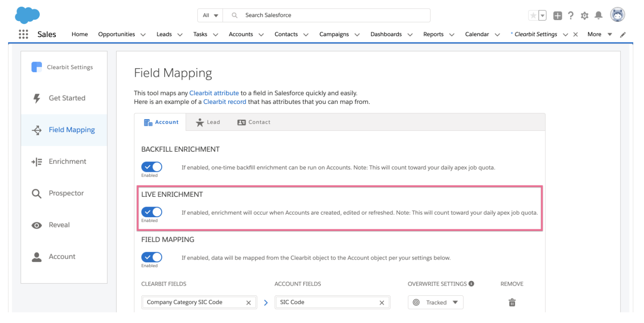This screenshot has width=644, height=323.
Task: Clear the SIC Code account field
Action: click(382, 302)
